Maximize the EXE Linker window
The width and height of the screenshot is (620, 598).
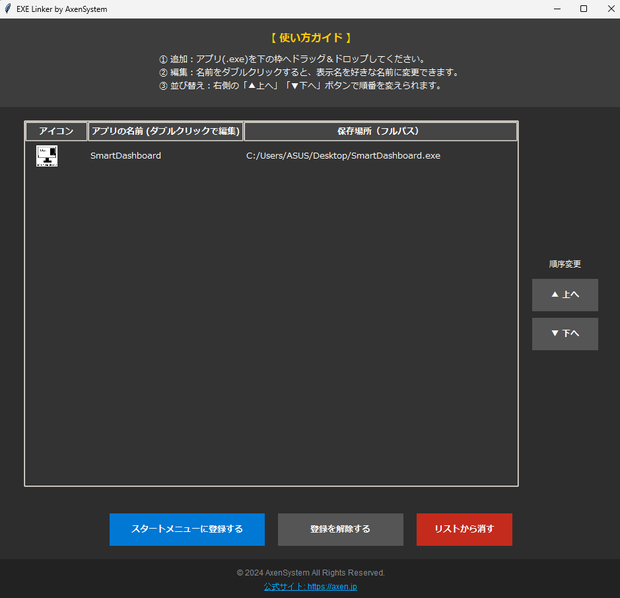point(583,9)
